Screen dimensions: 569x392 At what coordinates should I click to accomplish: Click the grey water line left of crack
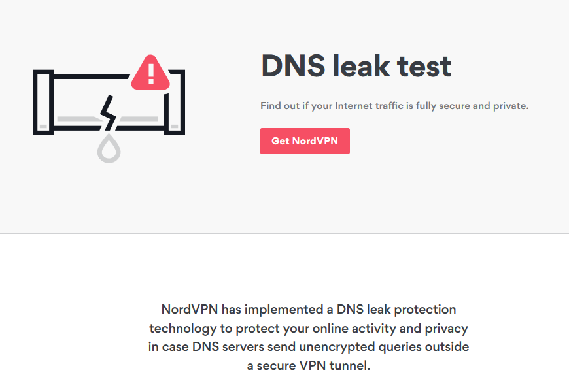(78, 119)
